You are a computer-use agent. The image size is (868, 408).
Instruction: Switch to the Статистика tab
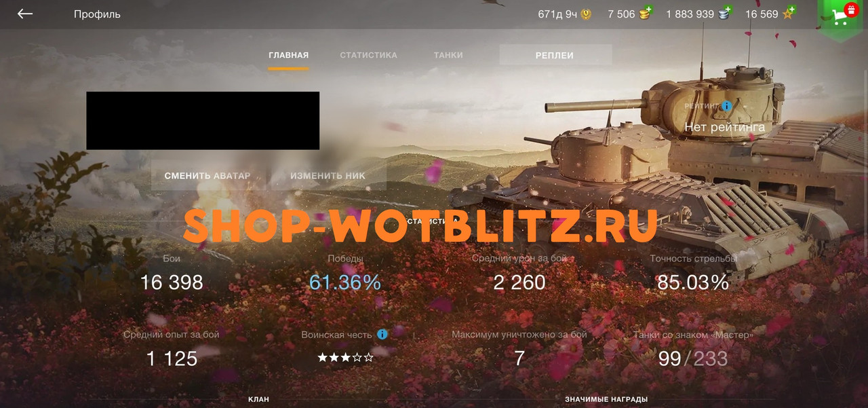tap(368, 55)
